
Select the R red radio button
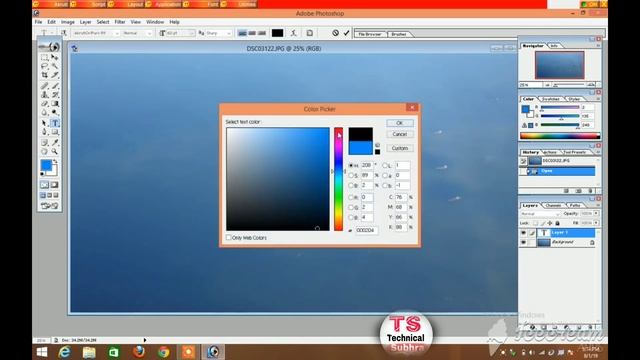pos(351,197)
